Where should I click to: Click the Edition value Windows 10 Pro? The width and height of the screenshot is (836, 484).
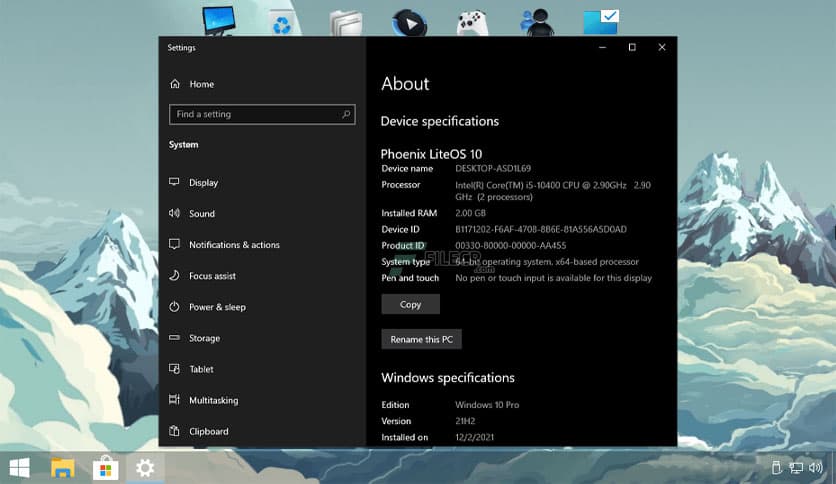487,405
